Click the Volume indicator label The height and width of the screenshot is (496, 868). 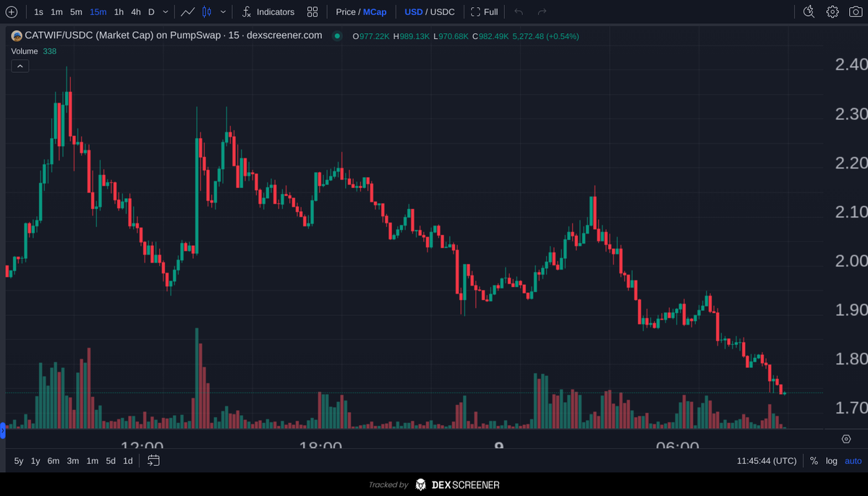(25, 51)
